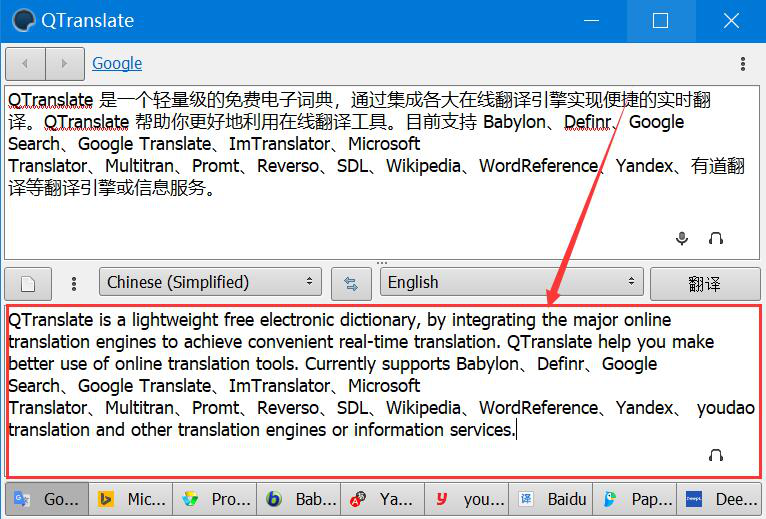This screenshot has width=766, height=519.
Task: Listen to source text with headphones icon
Action: (x=716, y=238)
